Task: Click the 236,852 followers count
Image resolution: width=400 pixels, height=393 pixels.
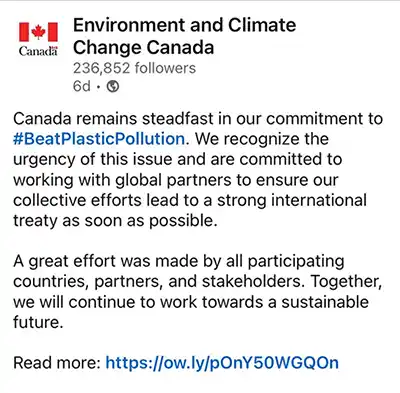Action: coord(134,68)
